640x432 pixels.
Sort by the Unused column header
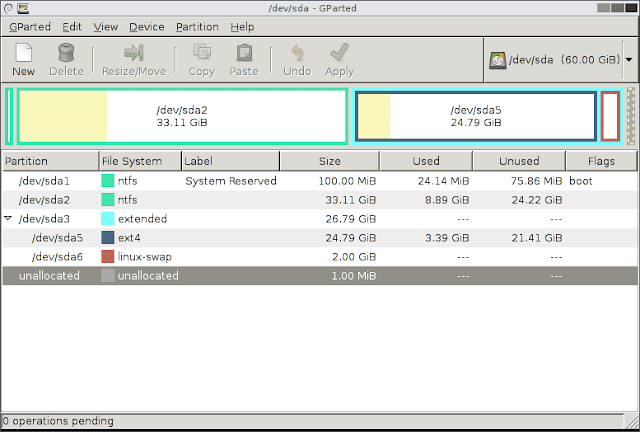519,161
